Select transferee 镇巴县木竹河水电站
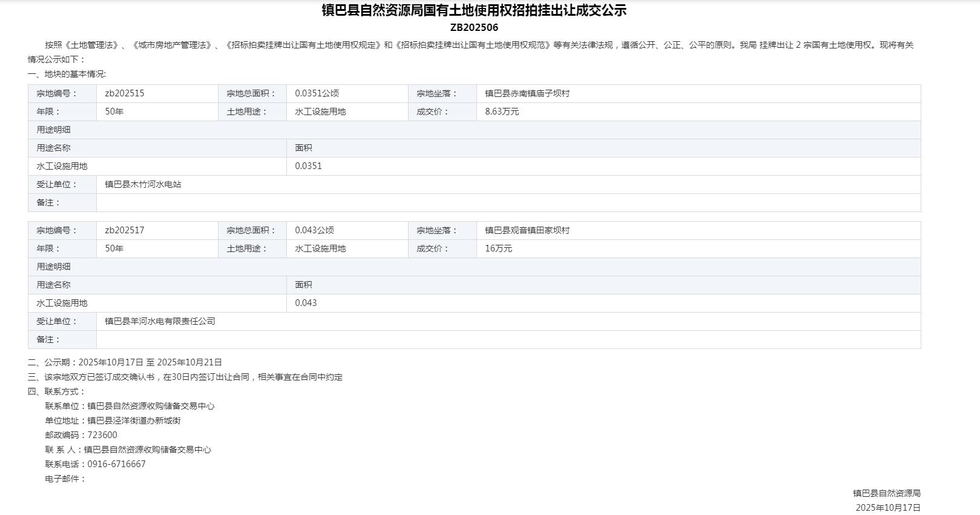The width and height of the screenshot is (980, 515). pyautogui.click(x=143, y=184)
